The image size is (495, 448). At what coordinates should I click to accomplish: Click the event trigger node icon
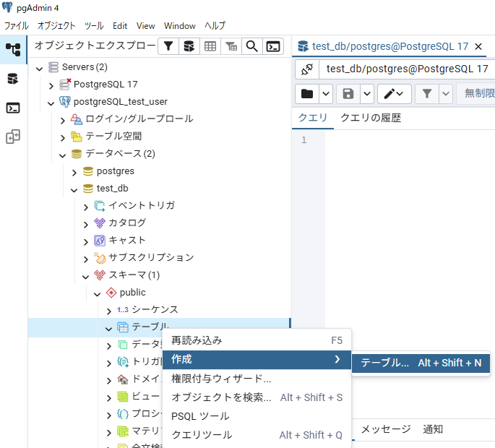tap(100, 205)
